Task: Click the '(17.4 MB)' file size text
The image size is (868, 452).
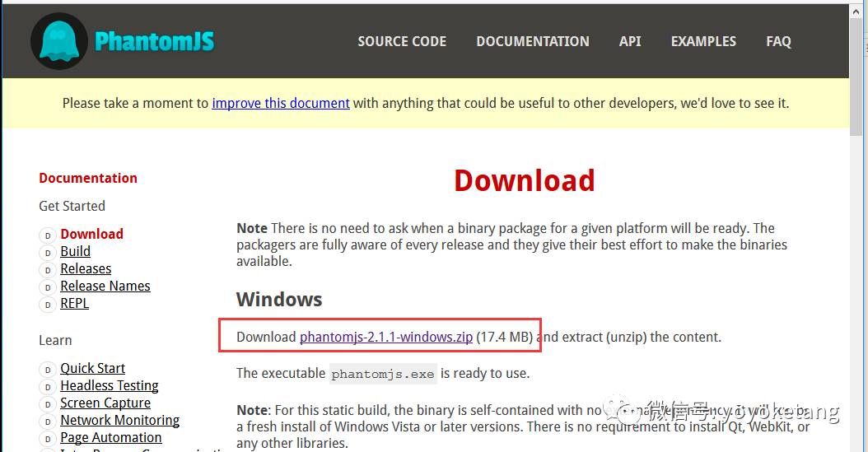Action: pyautogui.click(x=504, y=337)
